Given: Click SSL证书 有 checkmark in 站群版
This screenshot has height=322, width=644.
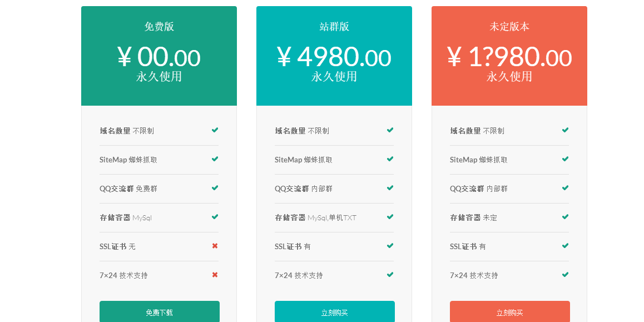Looking at the screenshot, I should tap(390, 246).
